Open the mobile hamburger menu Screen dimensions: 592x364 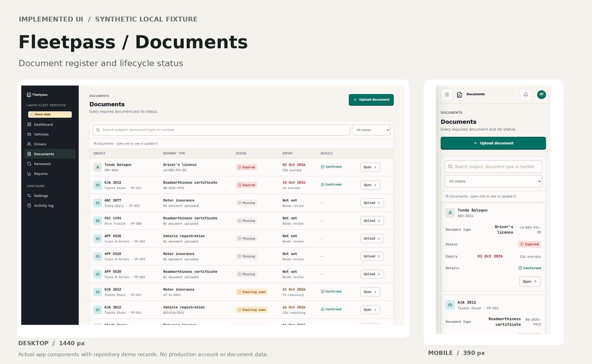pos(447,95)
